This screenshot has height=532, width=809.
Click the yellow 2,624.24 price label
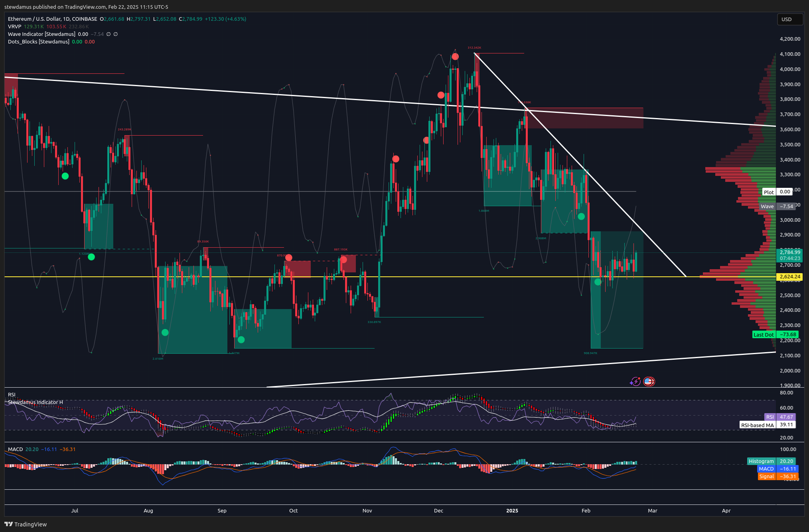pyautogui.click(x=790, y=276)
